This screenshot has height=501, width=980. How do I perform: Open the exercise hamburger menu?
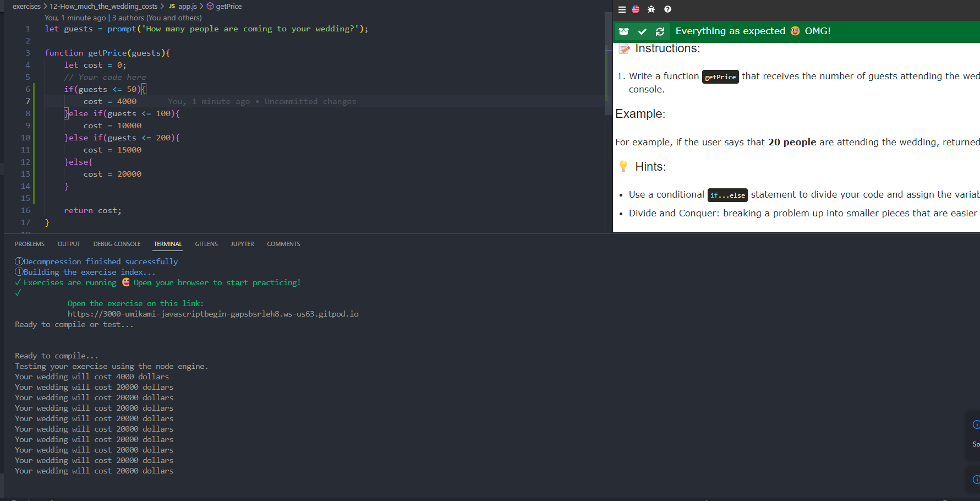coord(622,9)
